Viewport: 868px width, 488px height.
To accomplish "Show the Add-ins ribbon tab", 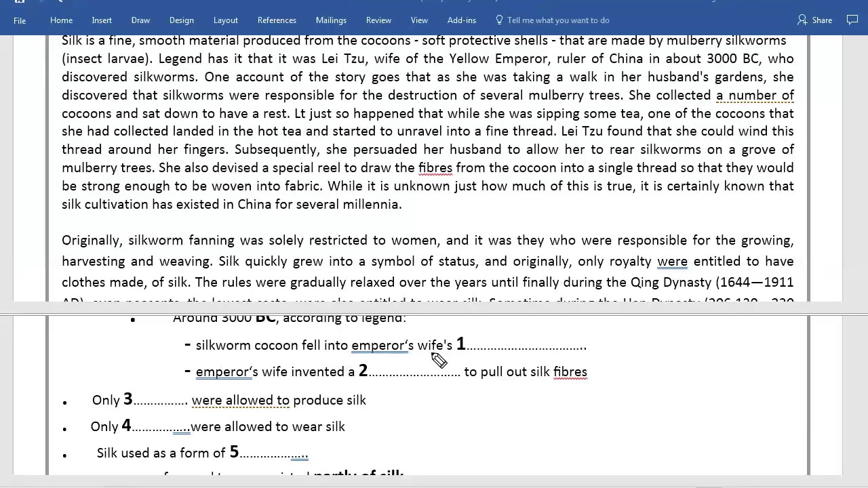I will tap(462, 20).
